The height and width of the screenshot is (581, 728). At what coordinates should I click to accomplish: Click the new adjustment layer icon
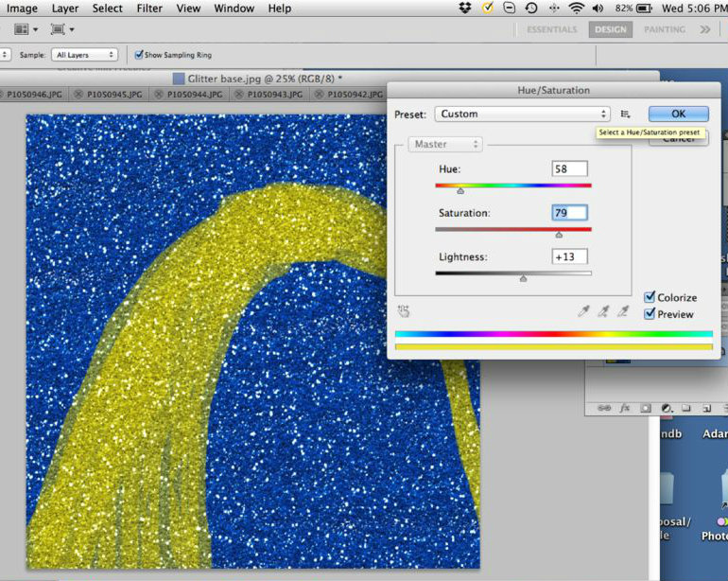[667, 408]
